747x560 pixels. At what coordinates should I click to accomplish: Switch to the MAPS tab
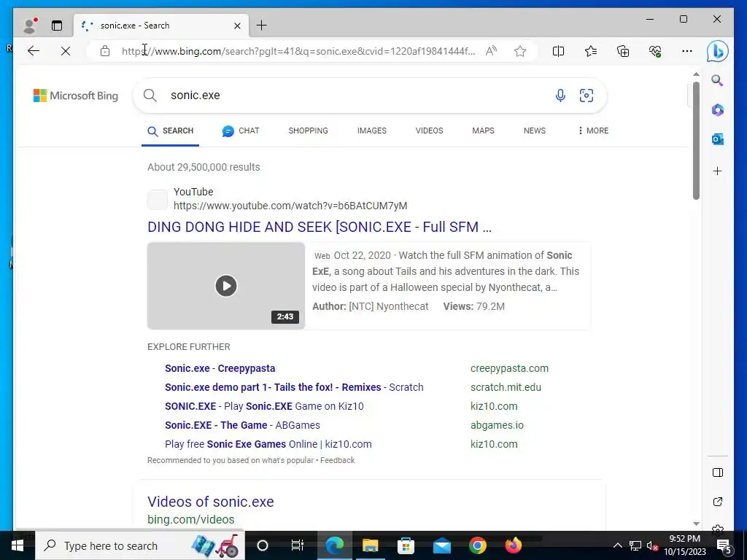click(483, 131)
